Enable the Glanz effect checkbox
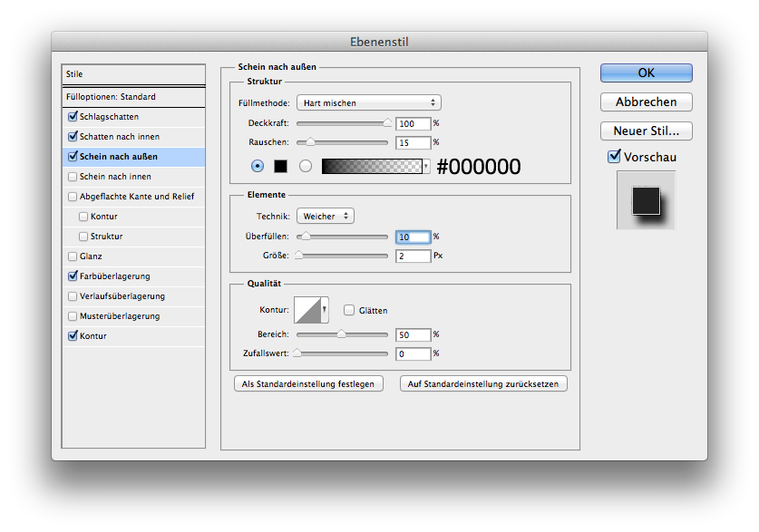 click(x=73, y=256)
